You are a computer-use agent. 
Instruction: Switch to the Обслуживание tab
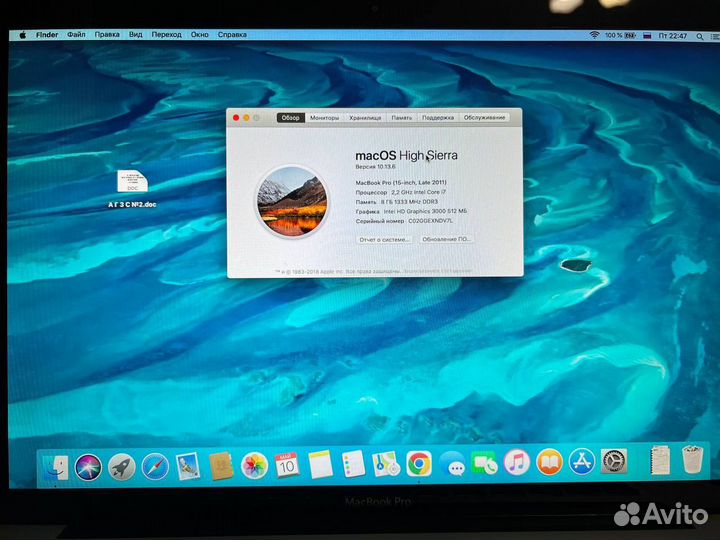(x=484, y=118)
